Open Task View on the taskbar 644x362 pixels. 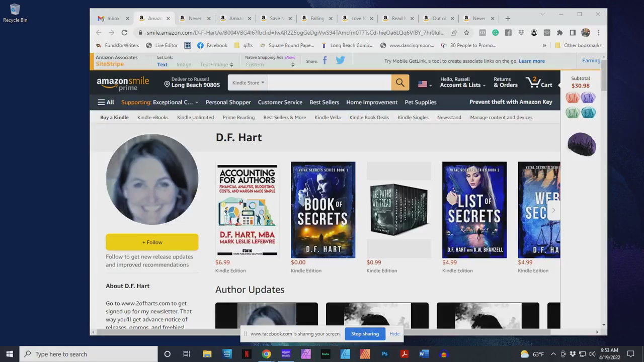tap(187, 354)
